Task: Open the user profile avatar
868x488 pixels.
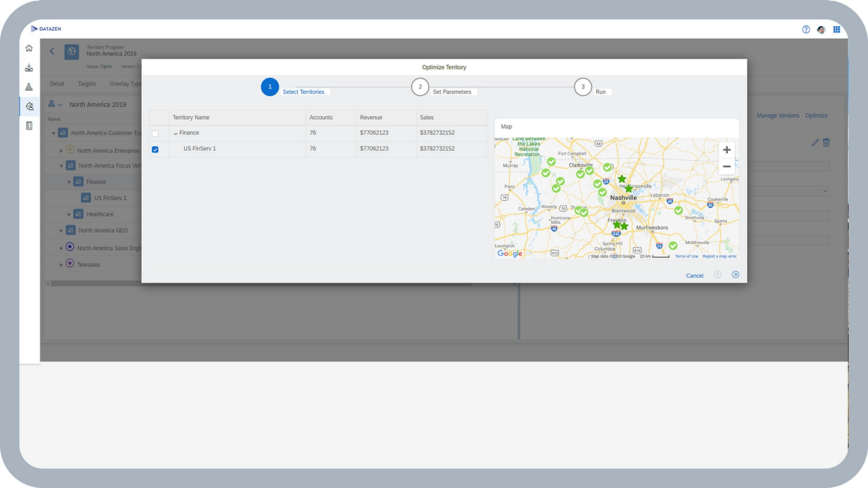Action: 821,29
